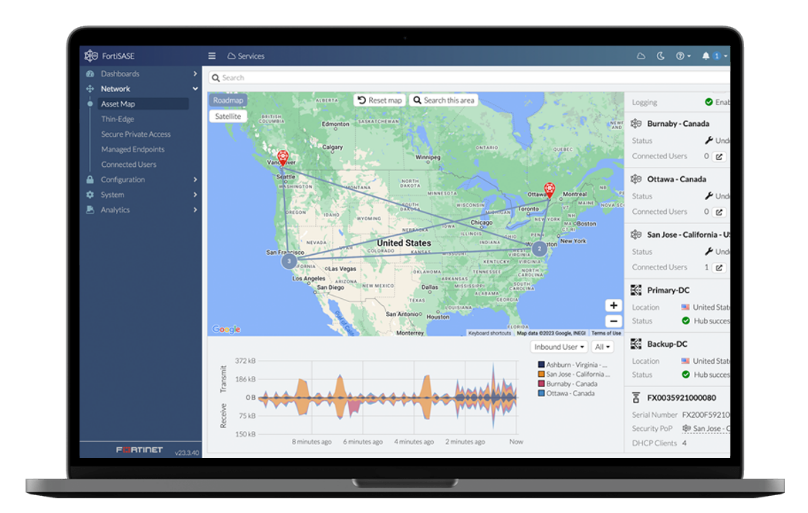Open Connected Users sidebar item

pyautogui.click(x=129, y=164)
